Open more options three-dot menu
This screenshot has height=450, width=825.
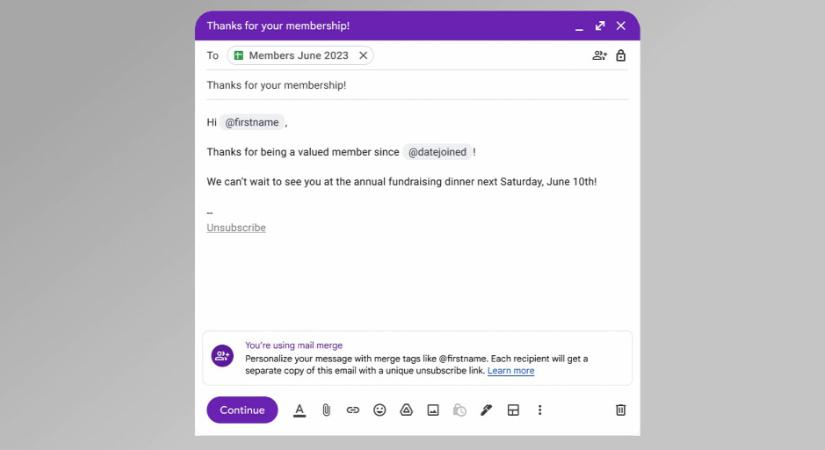point(539,410)
